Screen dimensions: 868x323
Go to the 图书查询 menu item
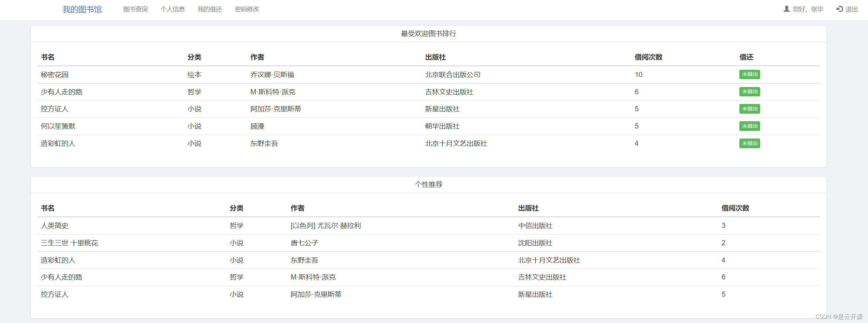[136, 9]
